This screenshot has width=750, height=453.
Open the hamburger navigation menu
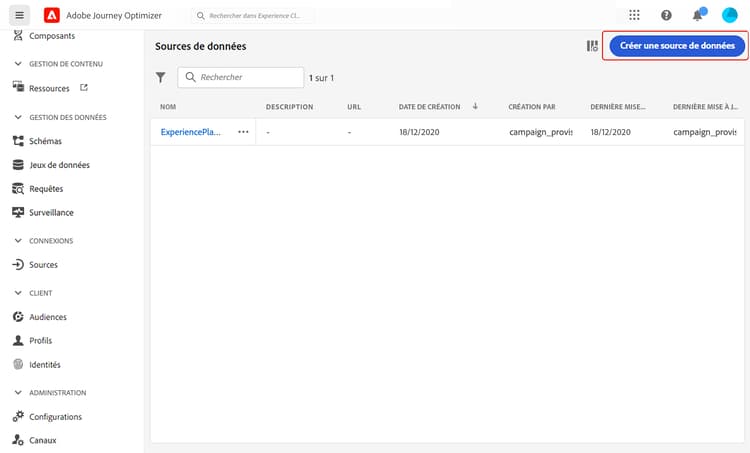19,15
